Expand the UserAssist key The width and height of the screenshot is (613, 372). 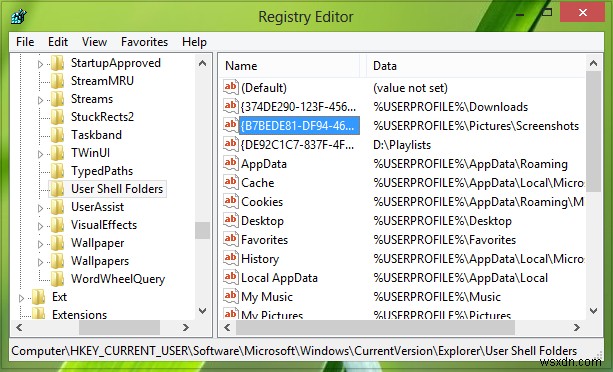pos(40,208)
